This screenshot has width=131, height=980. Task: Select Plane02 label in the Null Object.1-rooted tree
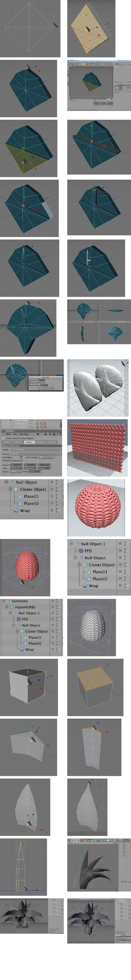point(100,579)
